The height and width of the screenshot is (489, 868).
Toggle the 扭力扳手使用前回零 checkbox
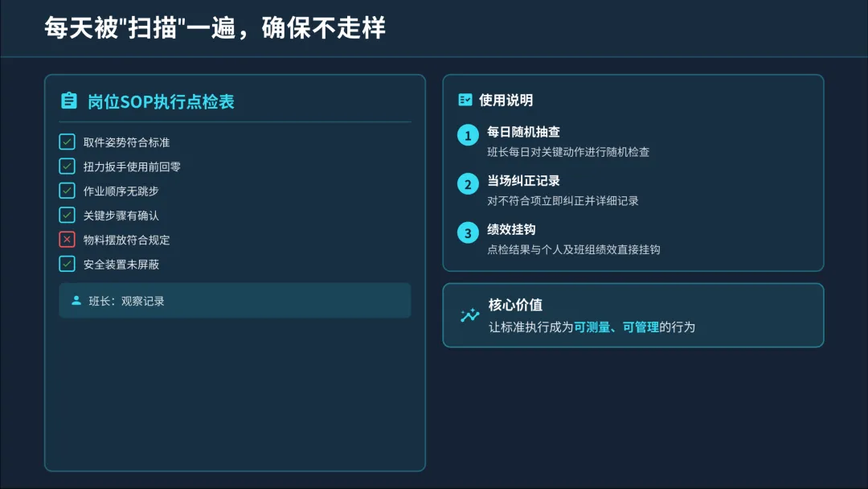click(67, 166)
